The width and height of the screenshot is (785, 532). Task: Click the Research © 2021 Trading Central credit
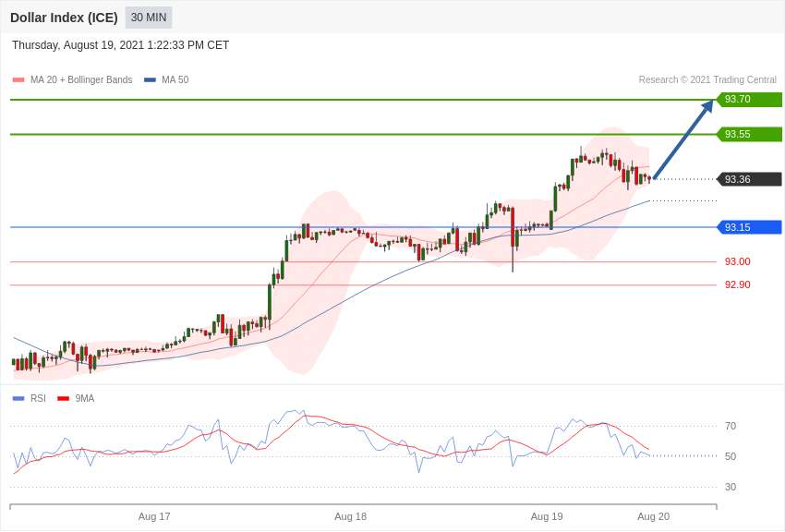point(707,80)
